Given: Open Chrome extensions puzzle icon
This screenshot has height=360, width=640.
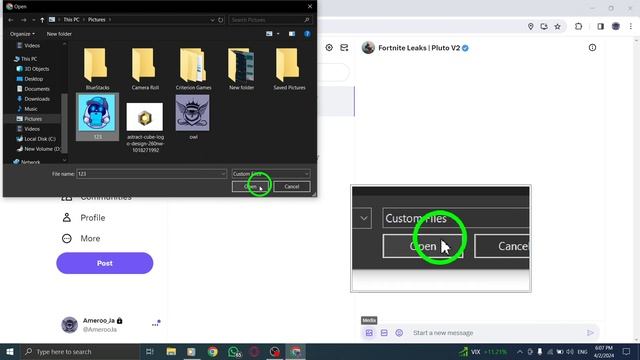Looking at the screenshot, I should coord(578,27).
